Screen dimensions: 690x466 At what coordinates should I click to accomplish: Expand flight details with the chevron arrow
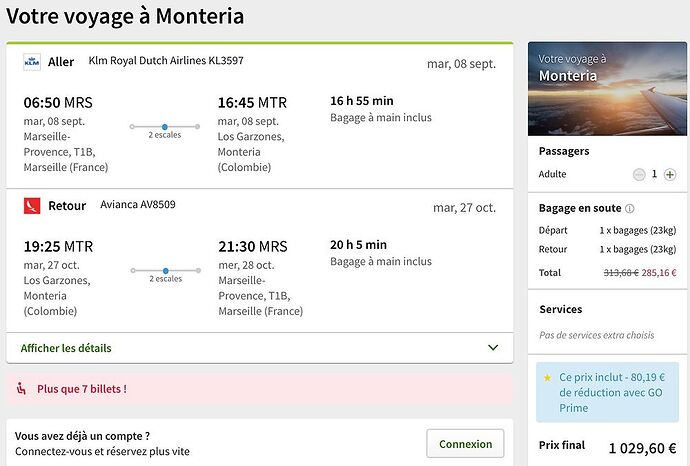coord(493,348)
